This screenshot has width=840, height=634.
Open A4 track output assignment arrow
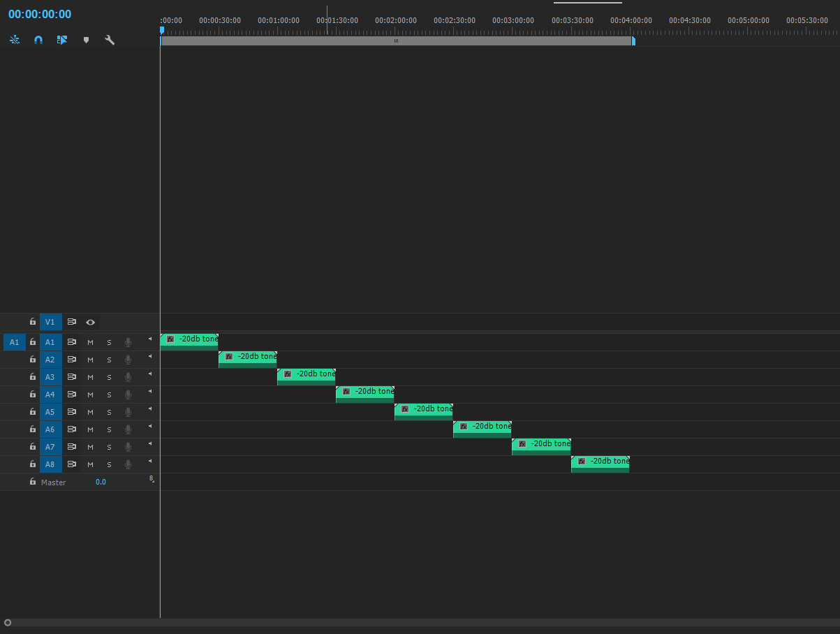pyautogui.click(x=149, y=391)
